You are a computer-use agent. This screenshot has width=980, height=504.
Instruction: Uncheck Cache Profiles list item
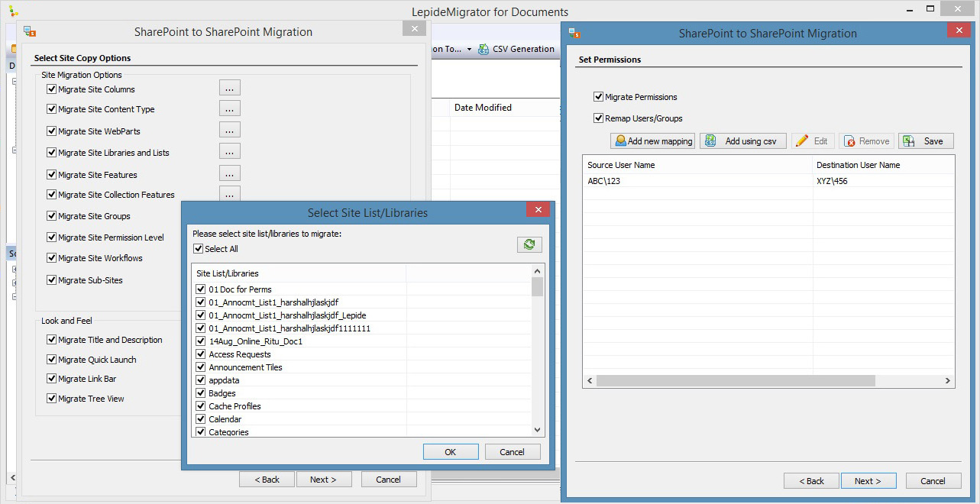pyautogui.click(x=202, y=406)
